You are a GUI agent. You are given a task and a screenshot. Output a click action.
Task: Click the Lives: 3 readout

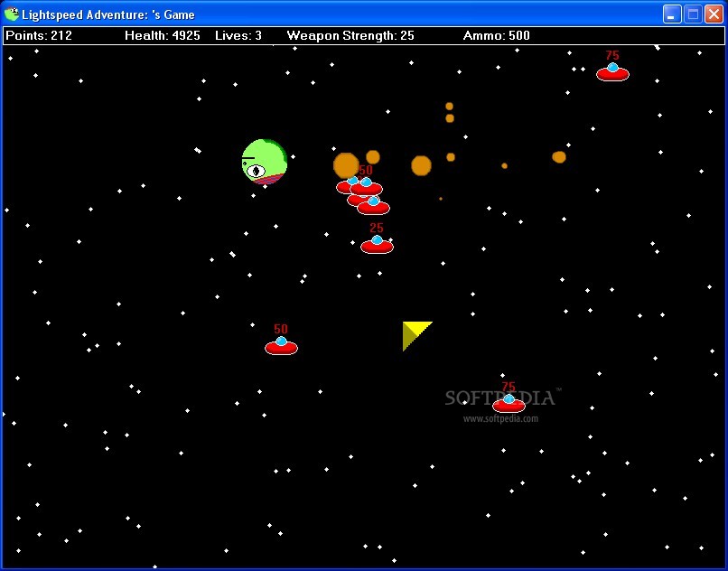point(238,35)
